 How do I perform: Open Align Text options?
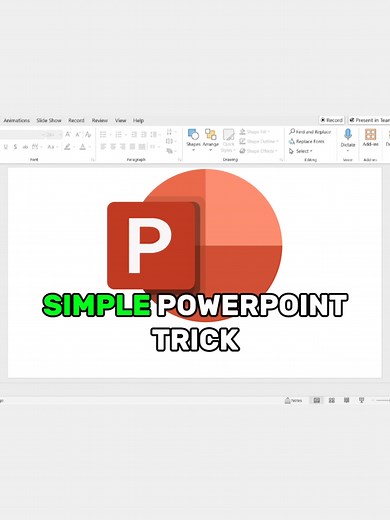tap(170, 141)
